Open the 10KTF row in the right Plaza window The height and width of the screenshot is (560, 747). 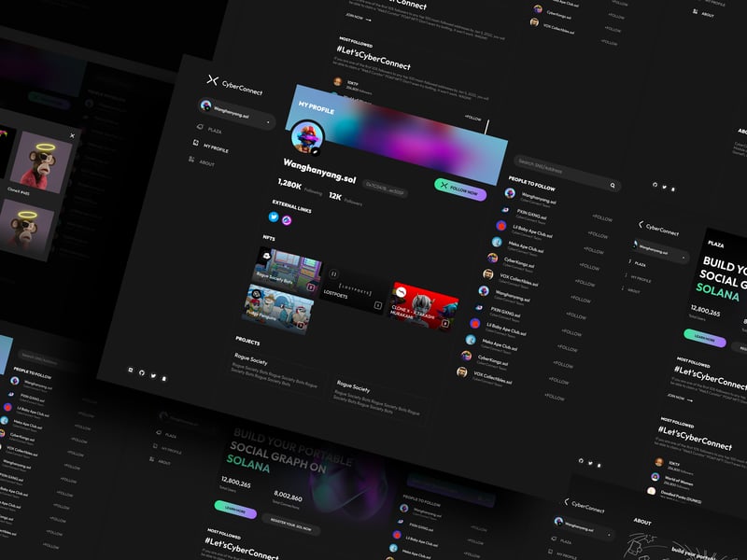click(675, 466)
